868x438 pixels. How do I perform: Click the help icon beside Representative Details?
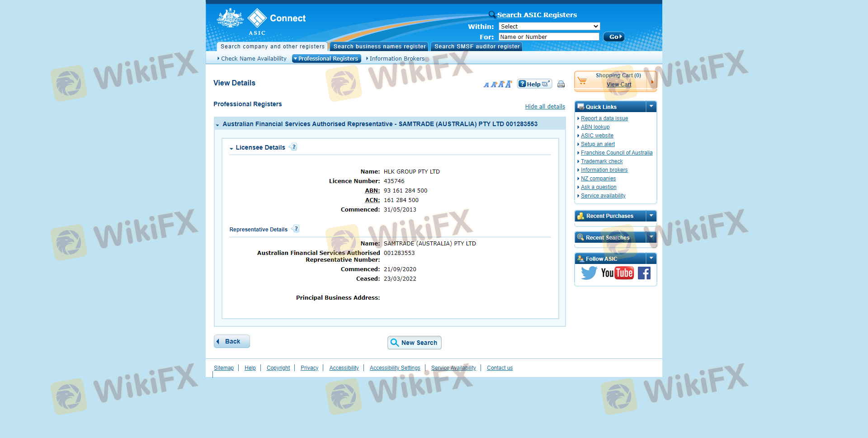pyautogui.click(x=296, y=229)
